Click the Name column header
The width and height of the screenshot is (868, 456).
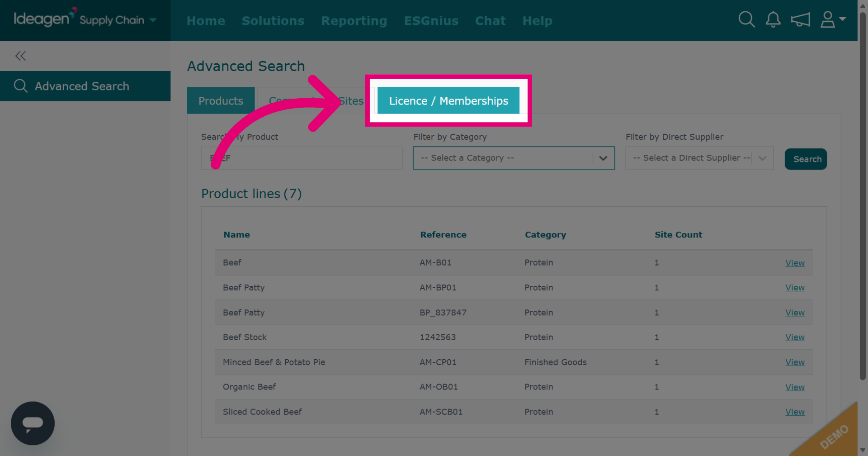pyautogui.click(x=236, y=235)
